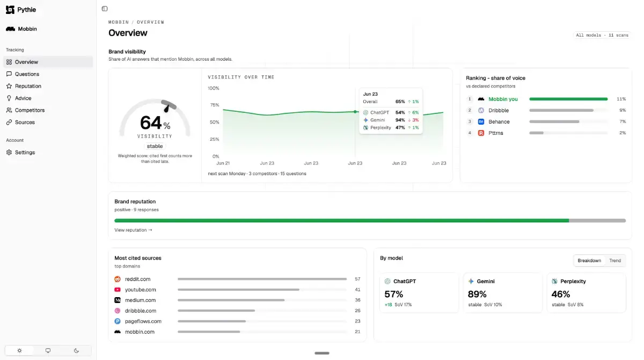Select the Trend view toggle
The image size is (644, 360).
click(x=615, y=261)
